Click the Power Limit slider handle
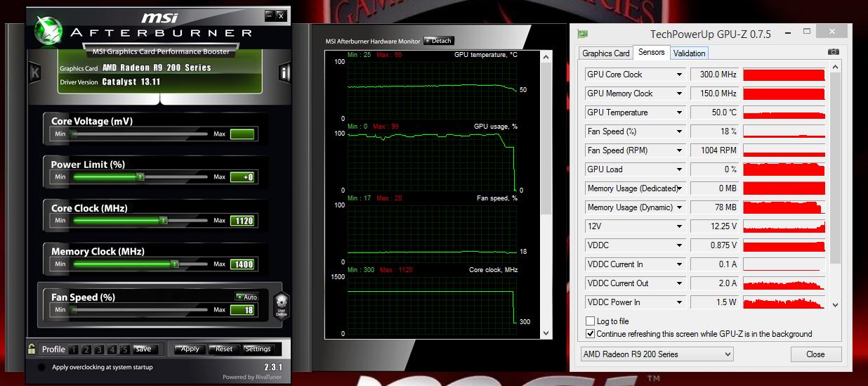This screenshot has width=868, height=386. tap(140, 177)
